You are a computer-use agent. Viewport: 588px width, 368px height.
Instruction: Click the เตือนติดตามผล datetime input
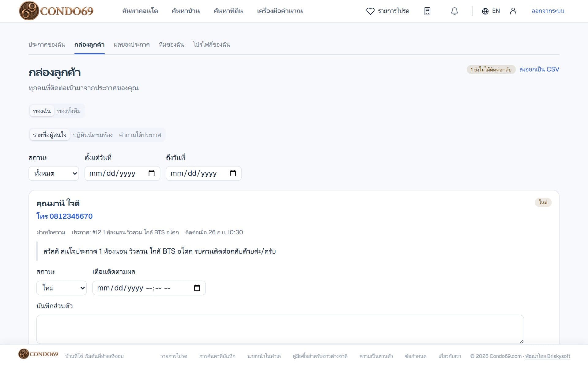pos(149,288)
